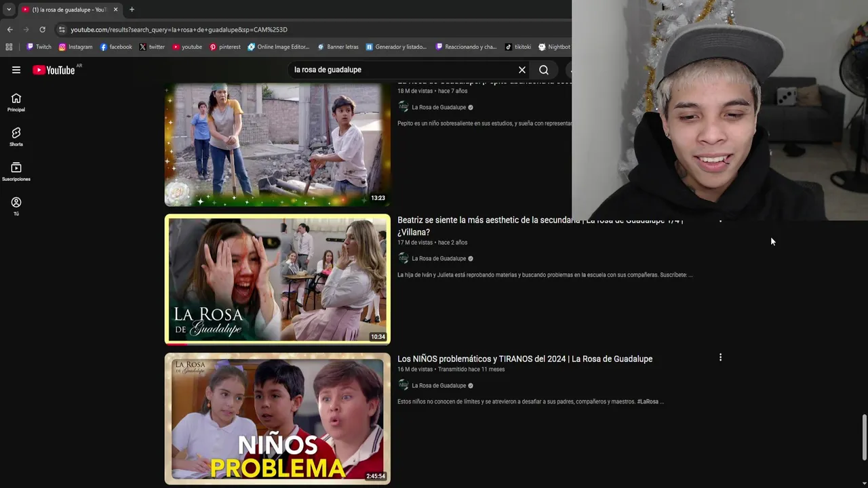Click the address bar URL
Viewport: 868px width, 488px height.
pos(179,30)
